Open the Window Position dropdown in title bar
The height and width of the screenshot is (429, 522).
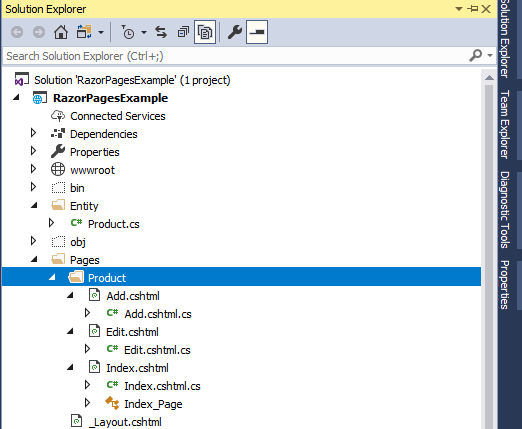tap(459, 9)
